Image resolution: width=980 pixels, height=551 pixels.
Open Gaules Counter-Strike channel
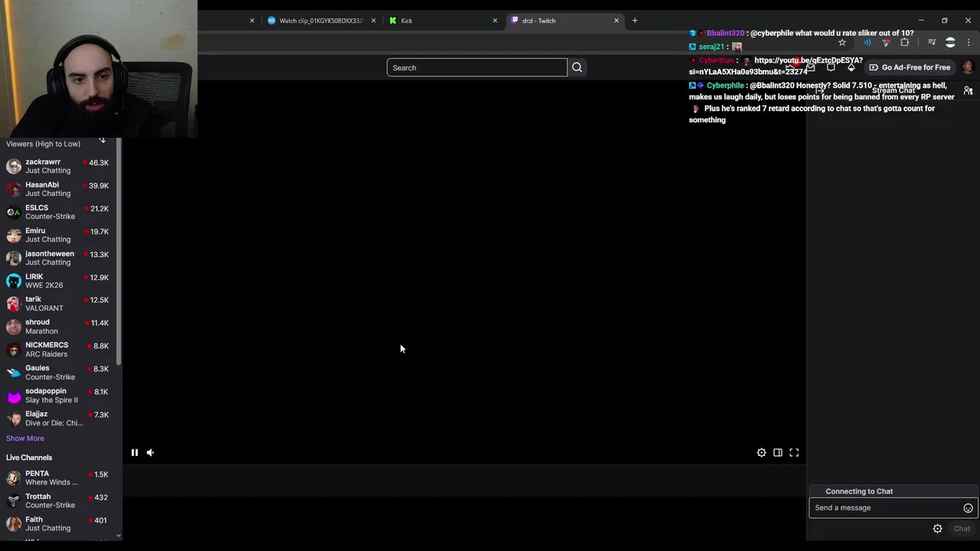point(58,373)
